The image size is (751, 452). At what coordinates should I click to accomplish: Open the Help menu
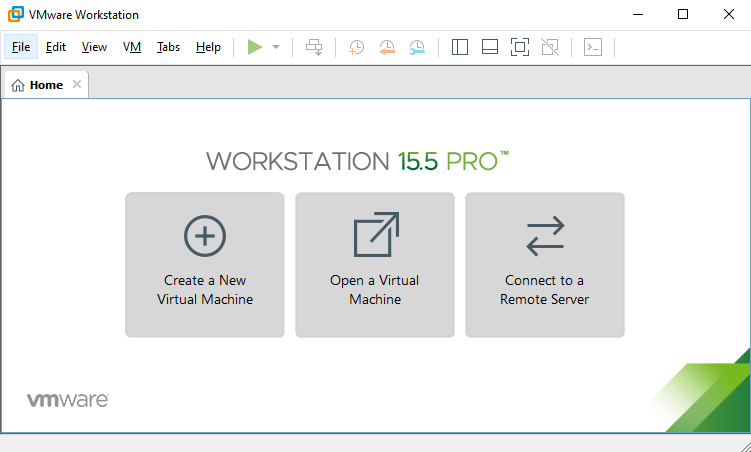pyautogui.click(x=208, y=47)
